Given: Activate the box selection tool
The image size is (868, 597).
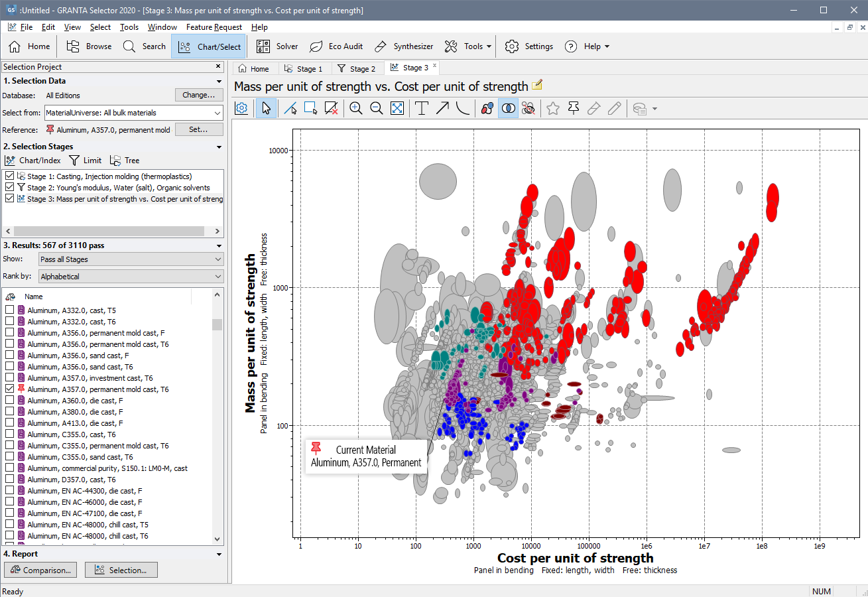Looking at the screenshot, I should (x=311, y=108).
